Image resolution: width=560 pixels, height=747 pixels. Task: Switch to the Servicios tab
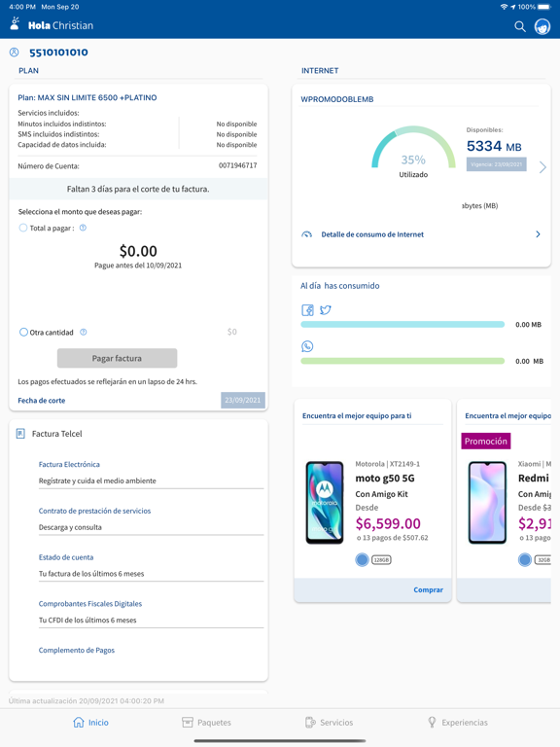[x=329, y=723]
